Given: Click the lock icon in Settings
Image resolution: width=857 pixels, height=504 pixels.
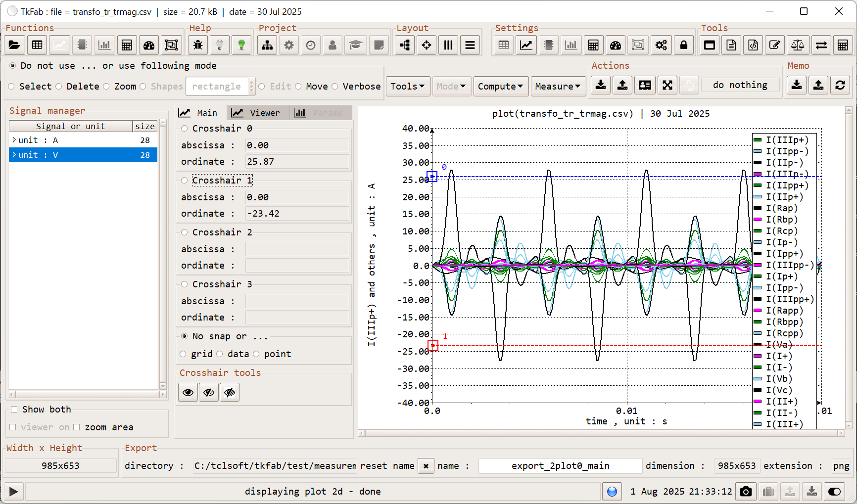Looking at the screenshot, I should (x=684, y=46).
